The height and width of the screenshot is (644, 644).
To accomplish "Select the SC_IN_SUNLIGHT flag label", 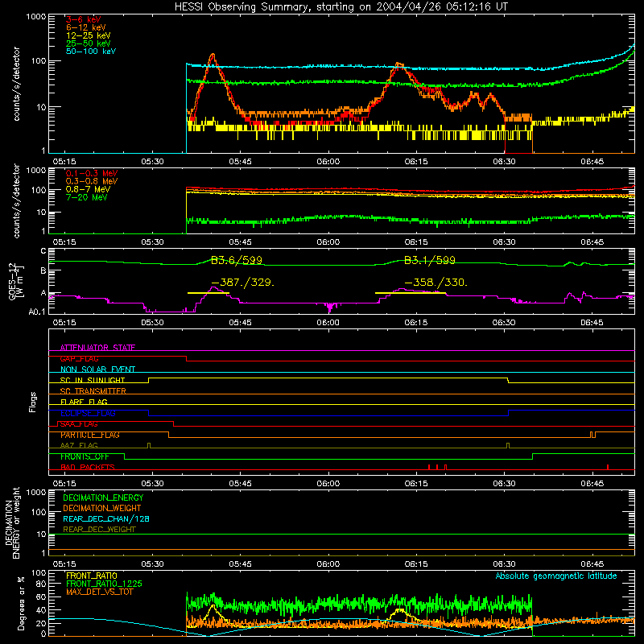I will [x=93, y=380].
